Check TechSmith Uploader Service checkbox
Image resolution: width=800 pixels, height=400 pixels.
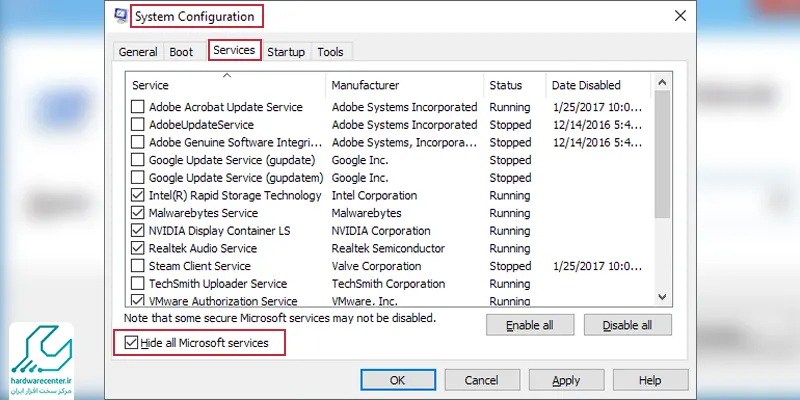click(138, 284)
